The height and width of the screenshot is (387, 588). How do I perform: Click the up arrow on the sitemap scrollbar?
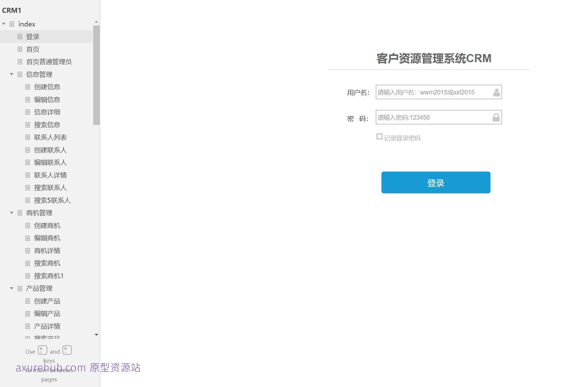coord(96,22)
